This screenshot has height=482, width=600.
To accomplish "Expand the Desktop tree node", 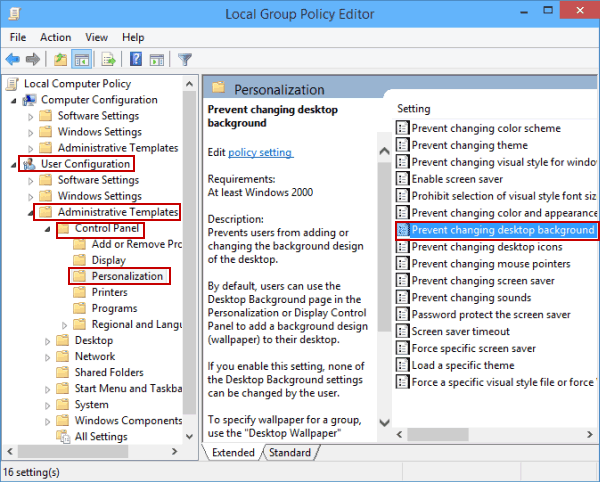I will coord(47,342).
